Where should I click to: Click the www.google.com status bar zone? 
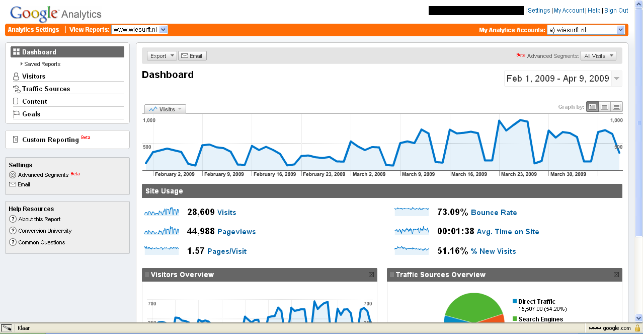(609, 328)
